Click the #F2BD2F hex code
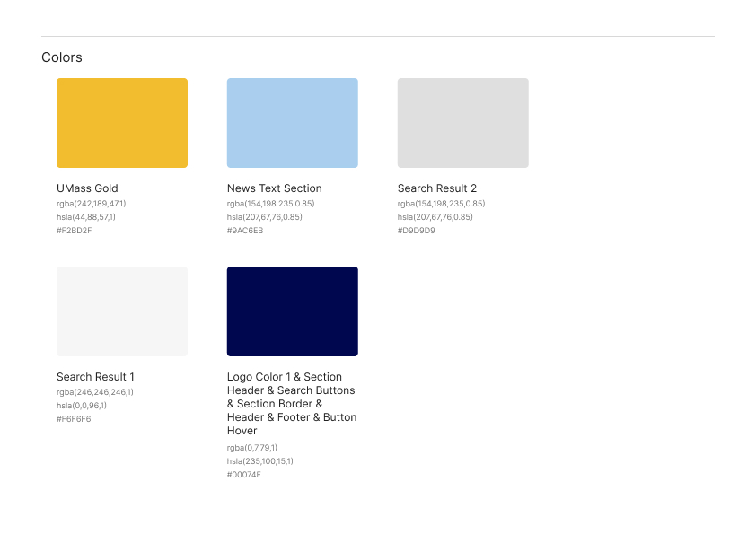The image size is (756, 534). tap(75, 231)
